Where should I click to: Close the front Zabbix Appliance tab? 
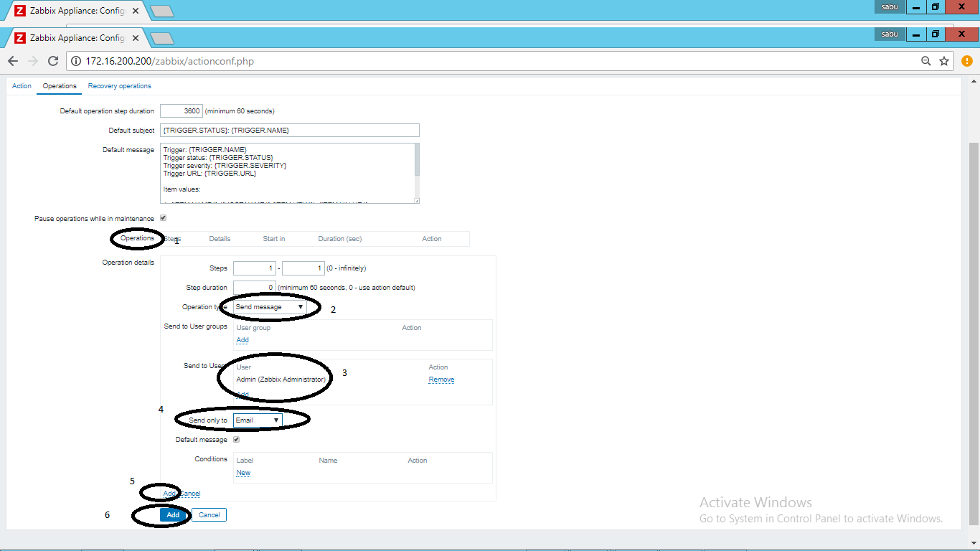coord(136,37)
